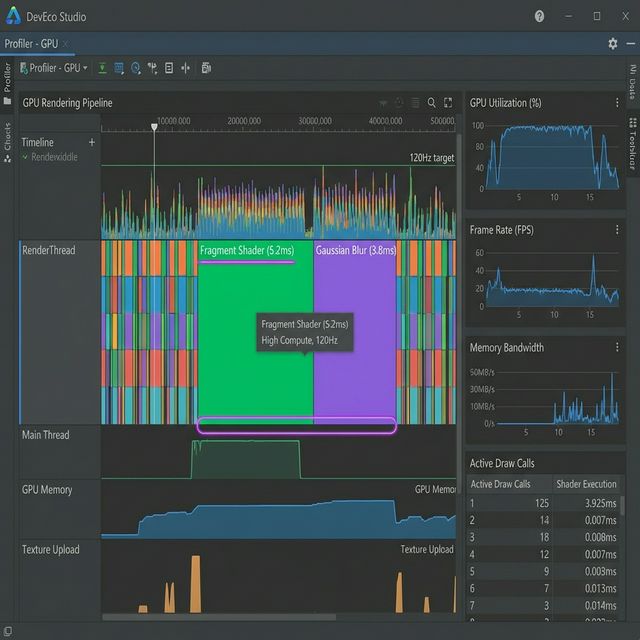Sort by Shader Execution column header

[x=586, y=484]
